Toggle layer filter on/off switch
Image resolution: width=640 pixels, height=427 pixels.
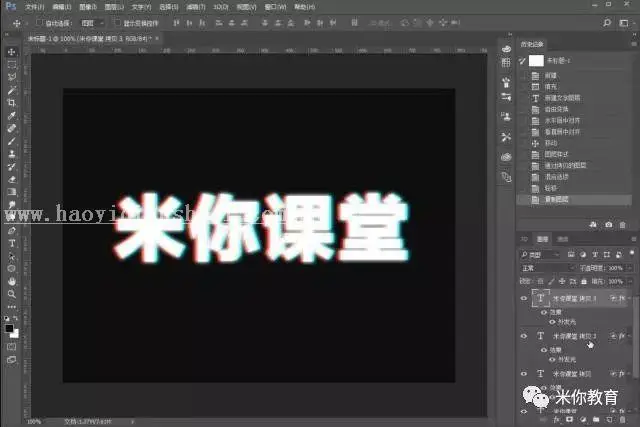tap(632, 254)
